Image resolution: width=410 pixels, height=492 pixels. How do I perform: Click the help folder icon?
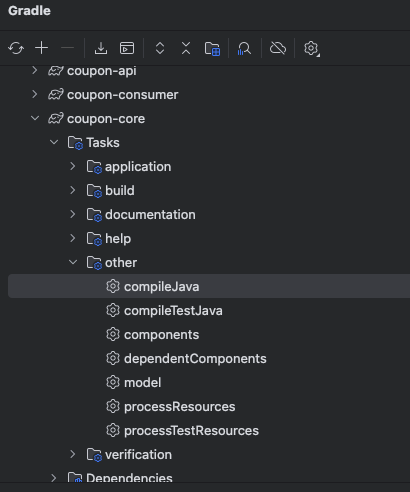pos(94,239)
